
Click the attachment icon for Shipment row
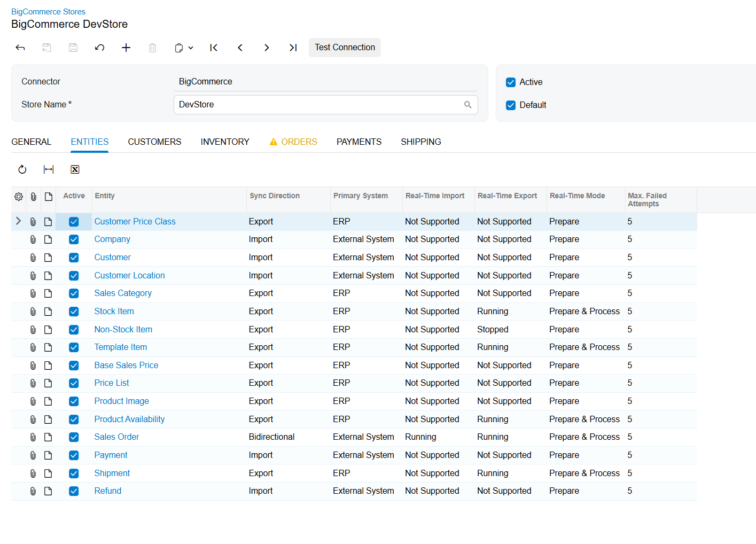click(33, 473)
